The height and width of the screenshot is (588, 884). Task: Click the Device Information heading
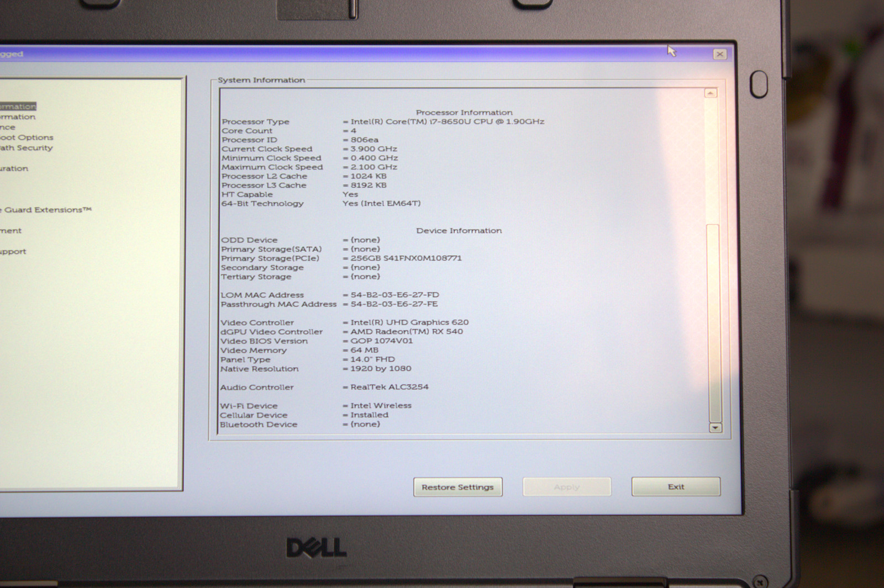(x=459, y=231)
